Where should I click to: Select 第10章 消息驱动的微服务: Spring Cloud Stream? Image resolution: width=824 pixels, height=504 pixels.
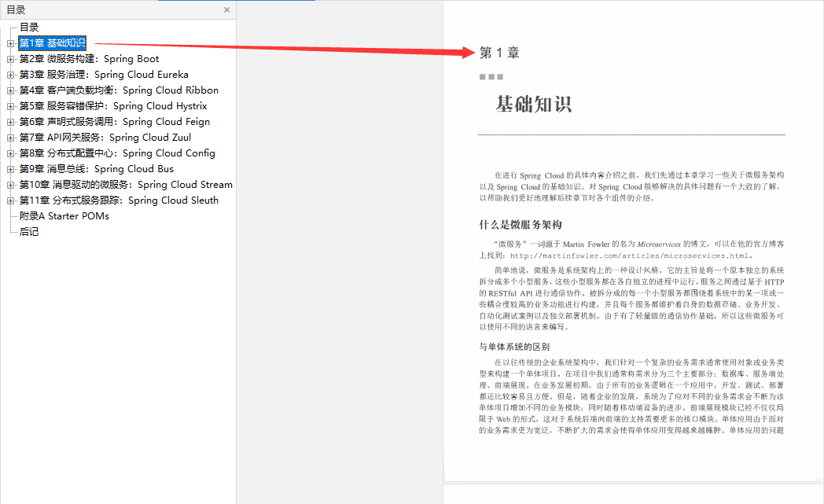(x=126, y=185)
